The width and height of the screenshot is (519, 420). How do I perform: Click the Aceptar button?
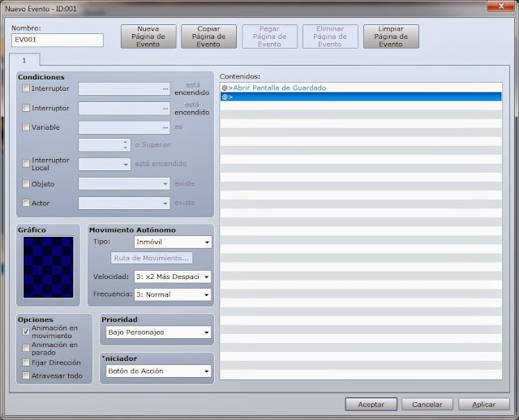pos(371,404)
